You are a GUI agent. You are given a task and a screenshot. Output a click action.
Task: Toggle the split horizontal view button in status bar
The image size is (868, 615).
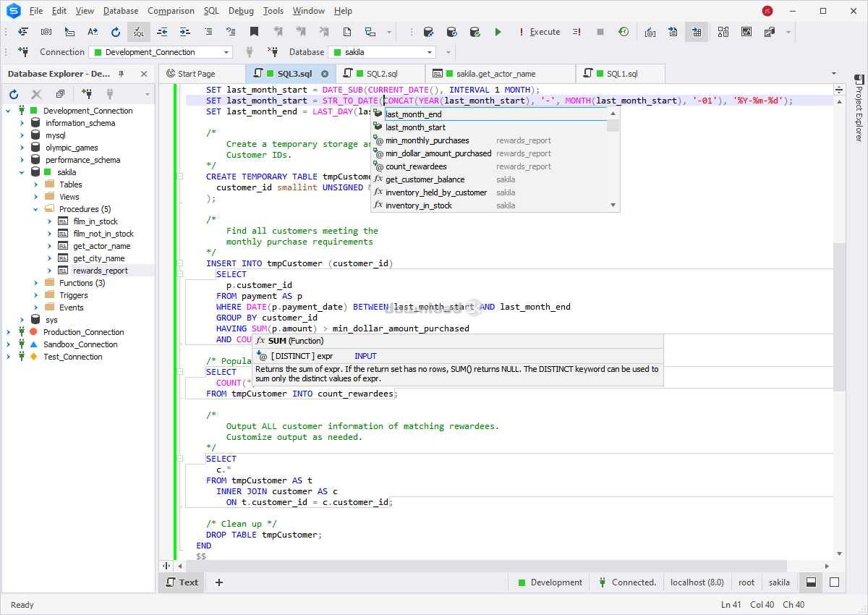click(811, 582)
